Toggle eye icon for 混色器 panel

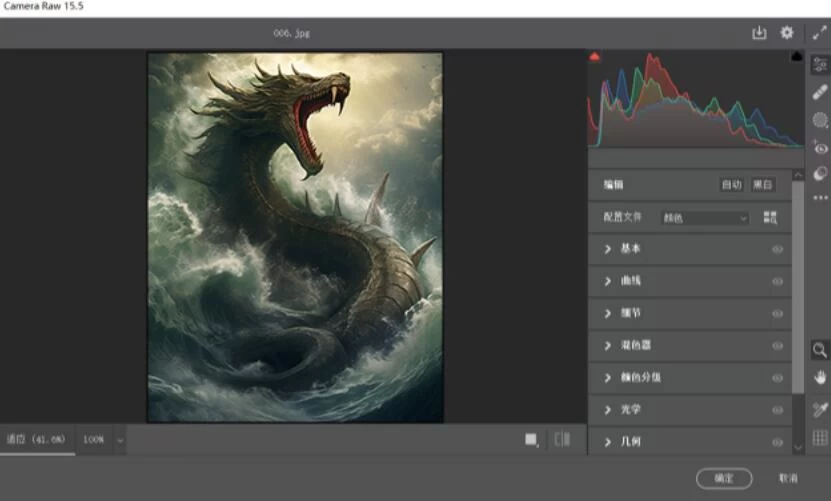coord(777,345)
